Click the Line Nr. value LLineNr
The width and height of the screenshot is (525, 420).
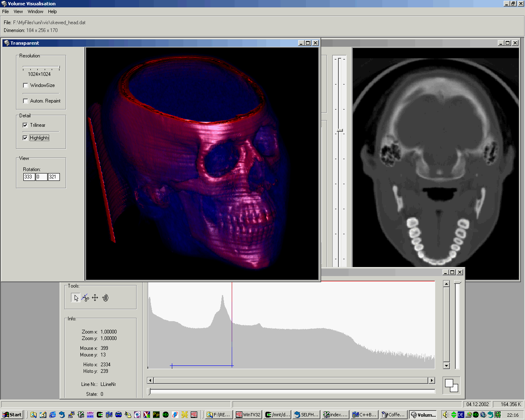click(x=108, y=384)
